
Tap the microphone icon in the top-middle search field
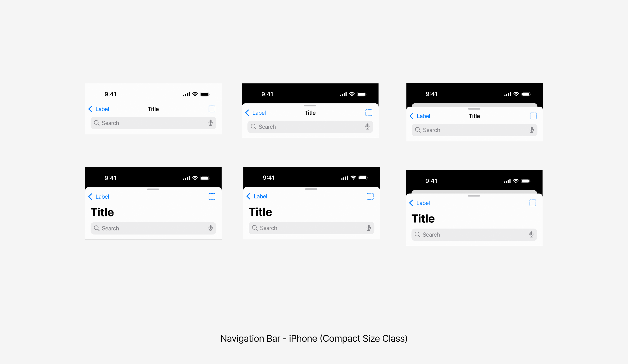(x=367, y=127)
